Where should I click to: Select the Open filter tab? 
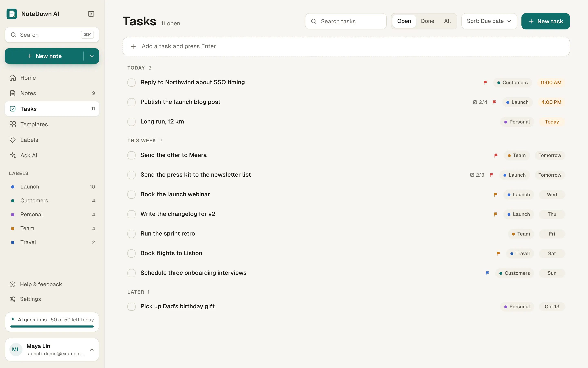coord(404,21)
